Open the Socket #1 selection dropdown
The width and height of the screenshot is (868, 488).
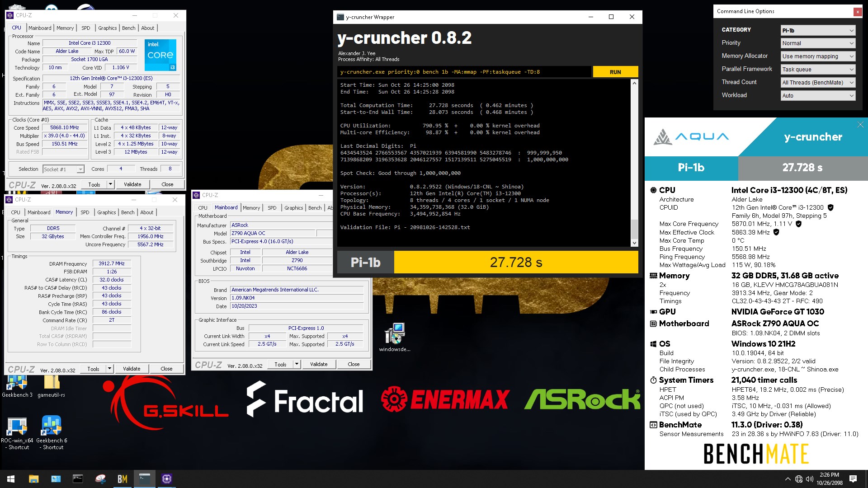tap(64, 169)
